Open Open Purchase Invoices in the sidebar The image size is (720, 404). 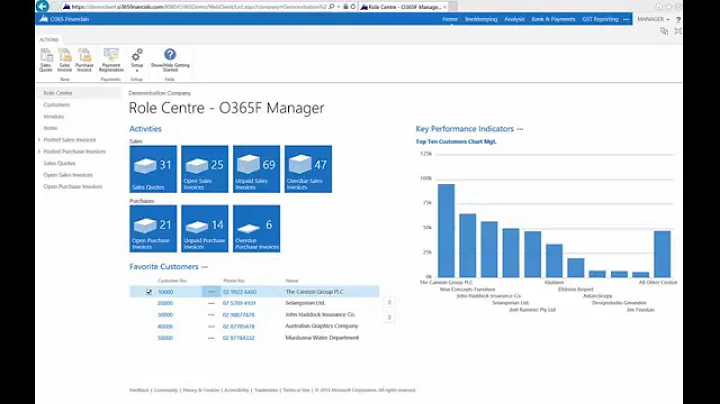73,187
